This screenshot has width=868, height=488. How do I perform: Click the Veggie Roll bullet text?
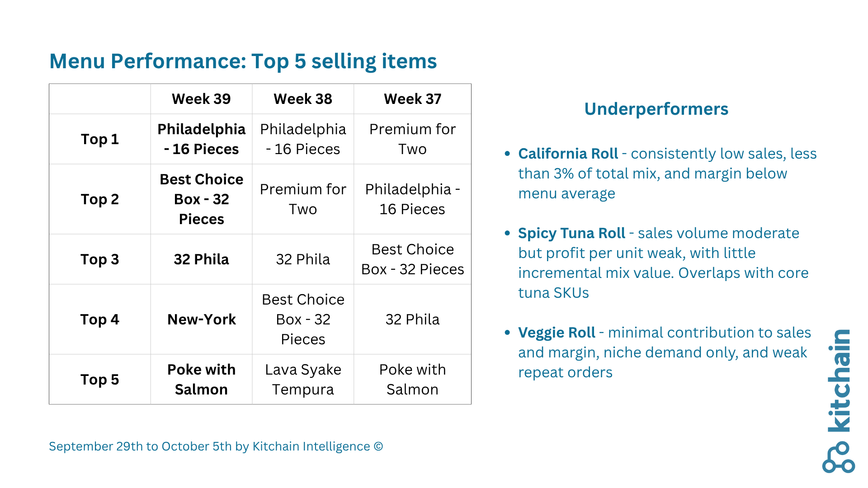click(x=664, y=352)
